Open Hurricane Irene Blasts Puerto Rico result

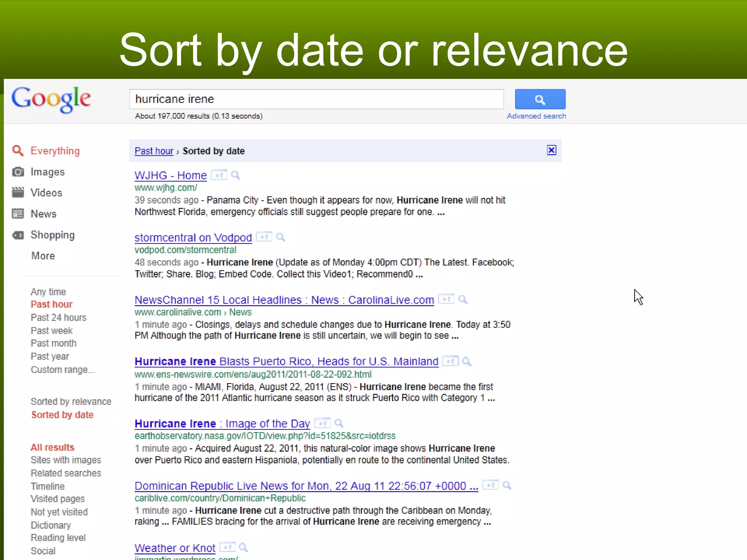coord(287,361)
